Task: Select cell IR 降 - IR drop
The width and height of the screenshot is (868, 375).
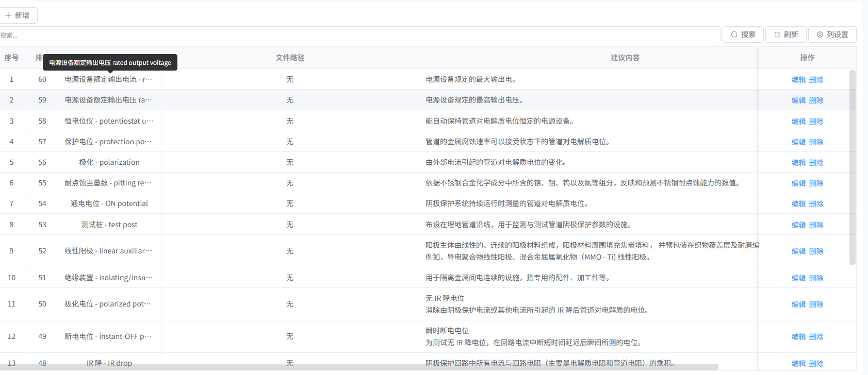Action: pos(109,363)
